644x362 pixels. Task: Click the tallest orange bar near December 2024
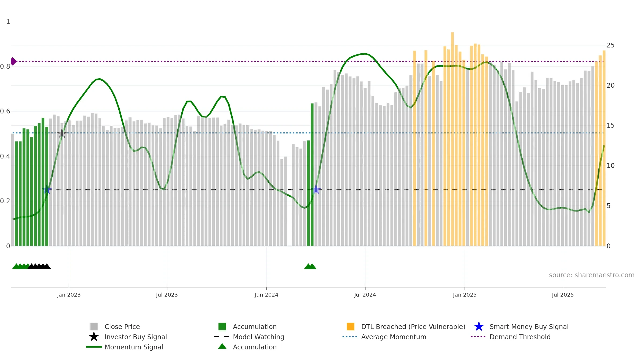coord(452,139)
